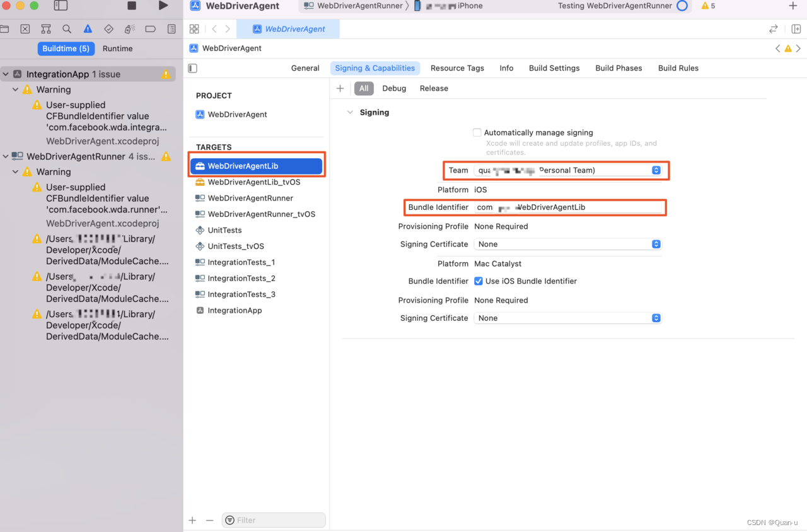Select the WebDriverAgentLib target
Image resolution: width=807 pixels, height=532 pixels.
pos(257,166)
